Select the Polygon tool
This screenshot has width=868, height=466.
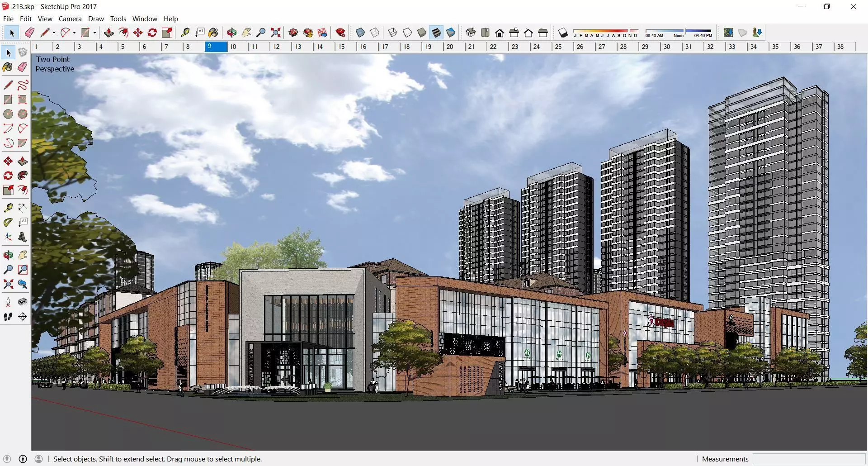click(23, 114)
